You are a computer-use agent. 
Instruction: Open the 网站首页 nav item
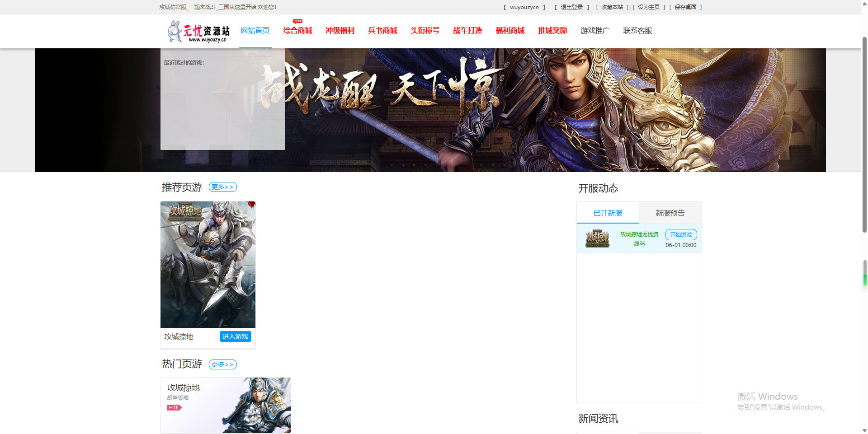tap(255, 31)
